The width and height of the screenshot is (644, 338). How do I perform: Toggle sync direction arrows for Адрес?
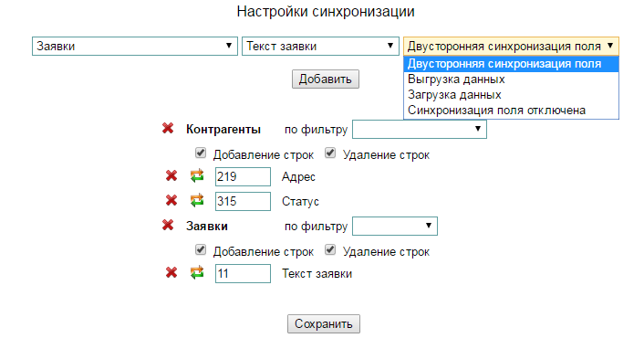(197, 176)
